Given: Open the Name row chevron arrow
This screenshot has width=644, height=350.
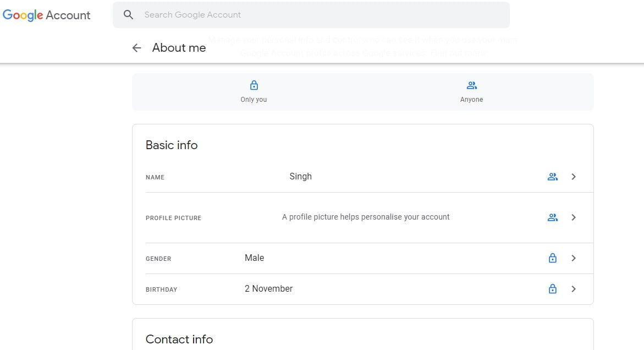Looking at the screenshot, I should 574,177.
